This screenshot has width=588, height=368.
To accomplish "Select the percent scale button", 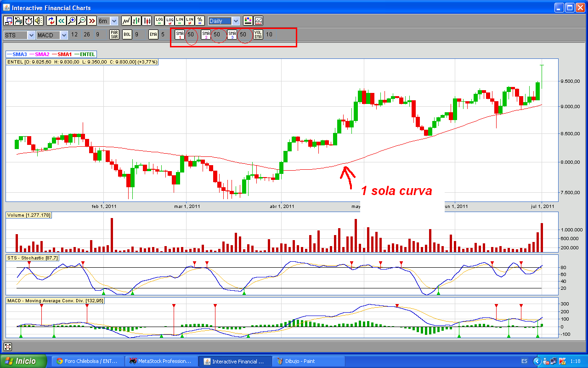I will click(200, 21).
